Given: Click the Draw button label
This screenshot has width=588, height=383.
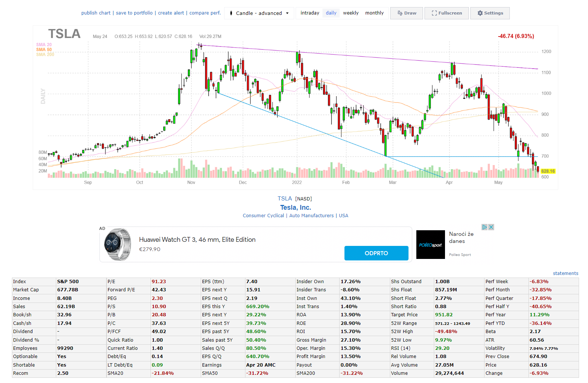Looking at the screenshot, I should pos(410,13).
